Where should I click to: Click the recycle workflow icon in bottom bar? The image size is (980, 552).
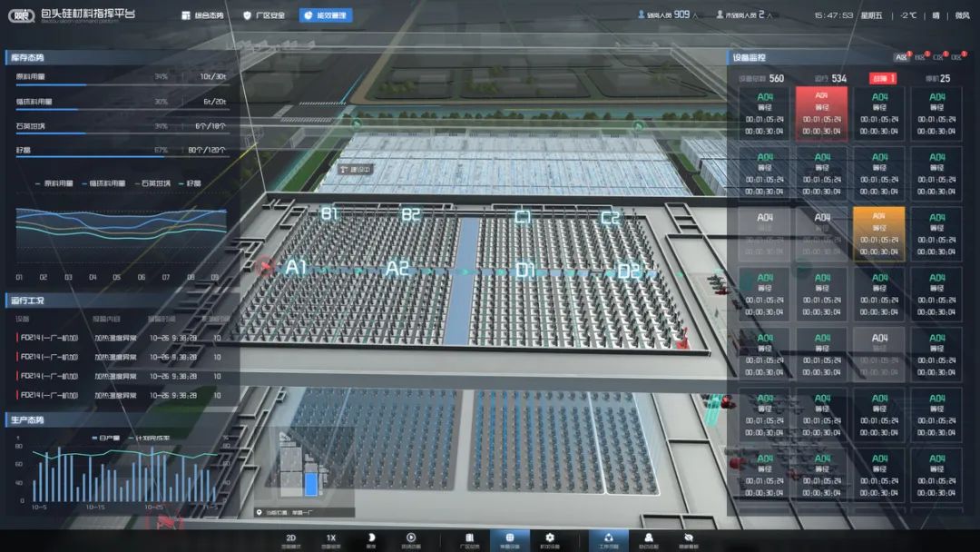(x=609, y=538)
